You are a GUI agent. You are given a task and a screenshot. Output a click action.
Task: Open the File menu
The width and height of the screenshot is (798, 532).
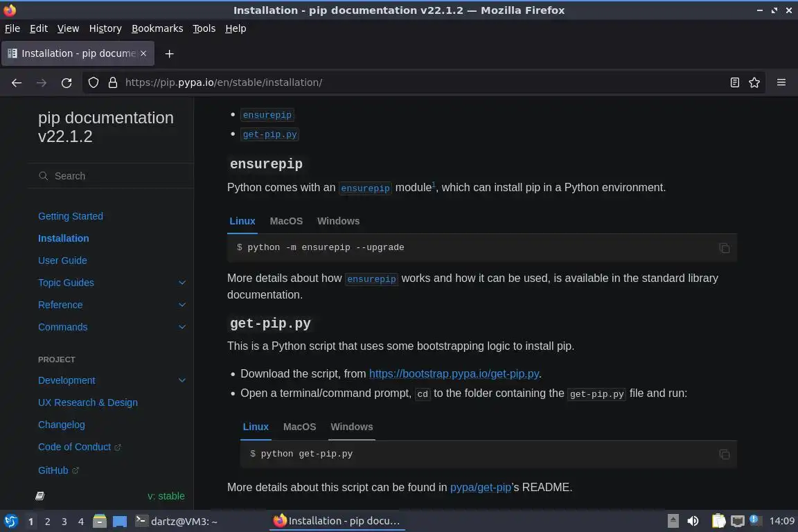click(x=12, y=28)
